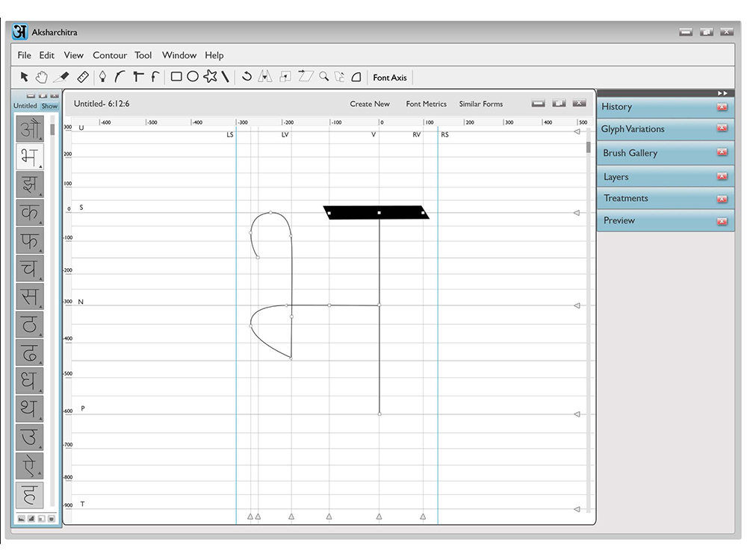Close the History panel

(x=722, y=107)
